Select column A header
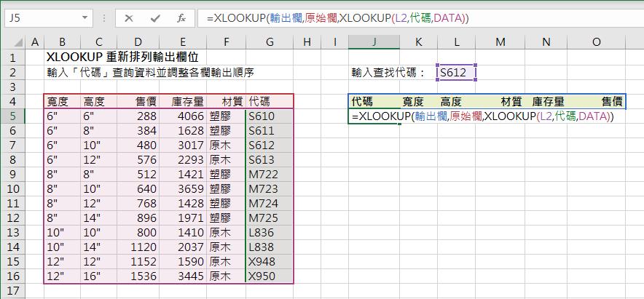 tap(35, 42)
